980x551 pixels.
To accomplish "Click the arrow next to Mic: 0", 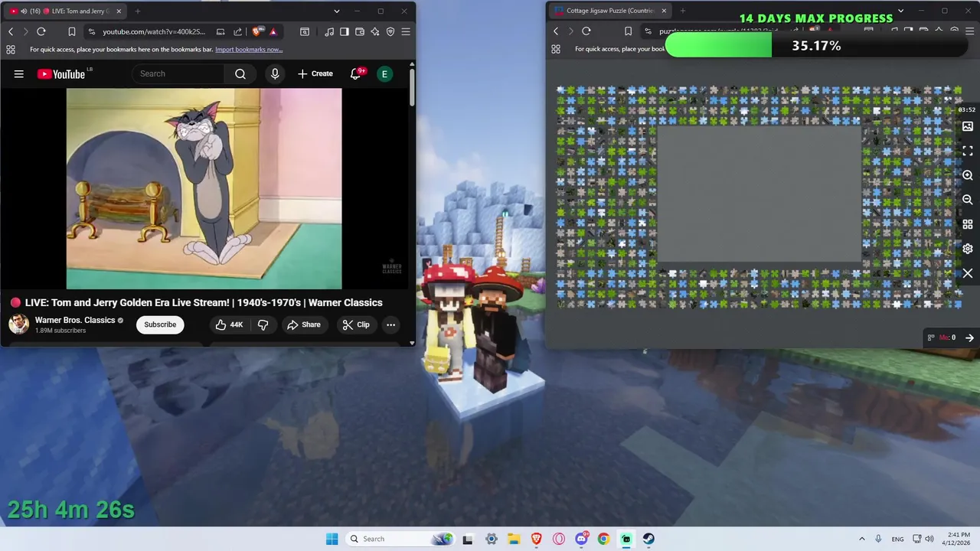I will [969, 337].
